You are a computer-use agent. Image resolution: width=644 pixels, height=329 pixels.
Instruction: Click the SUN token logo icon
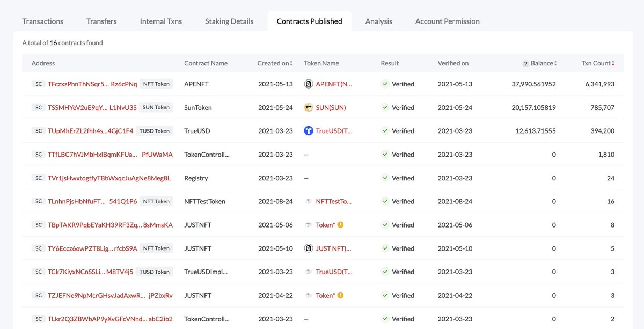[x=309, y=107]
